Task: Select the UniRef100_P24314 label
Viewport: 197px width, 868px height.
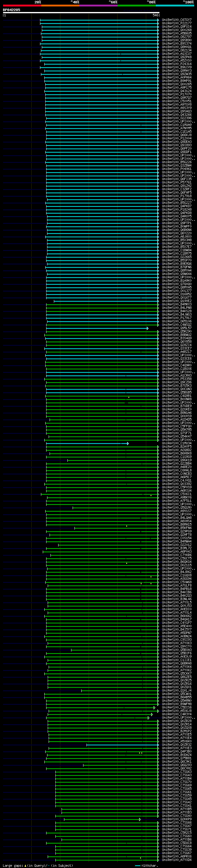Action: click(x=177, y=64)
